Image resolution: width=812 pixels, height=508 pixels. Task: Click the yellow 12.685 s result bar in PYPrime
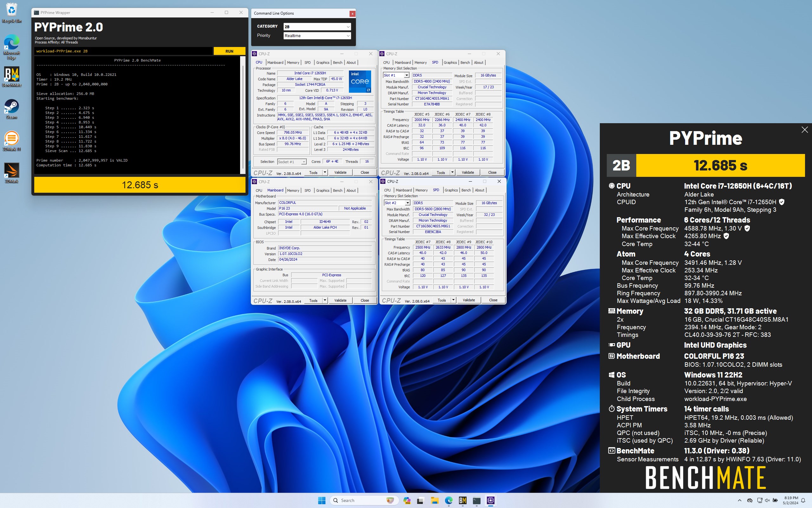(140, 185)
